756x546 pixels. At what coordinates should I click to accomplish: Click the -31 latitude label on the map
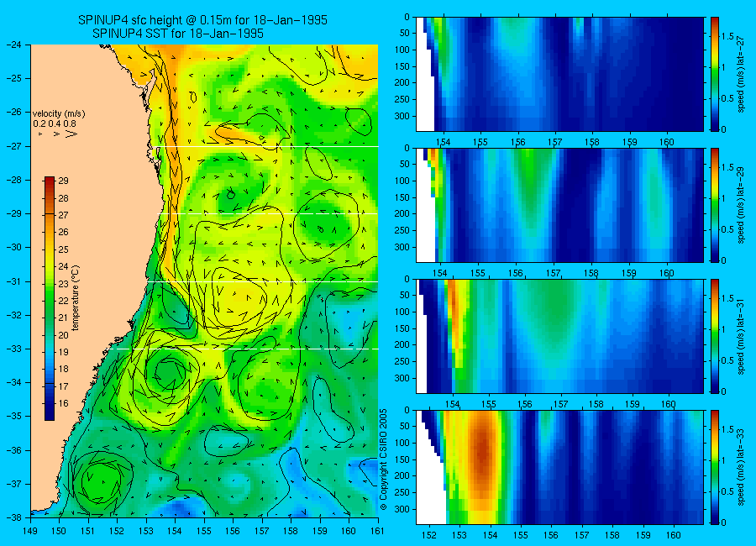point(13,281)
